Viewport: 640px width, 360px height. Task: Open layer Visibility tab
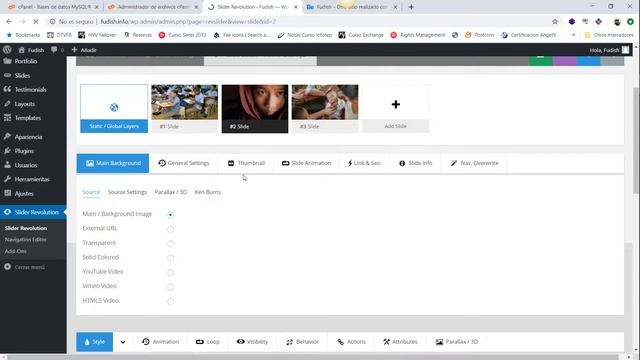point(252,342)
